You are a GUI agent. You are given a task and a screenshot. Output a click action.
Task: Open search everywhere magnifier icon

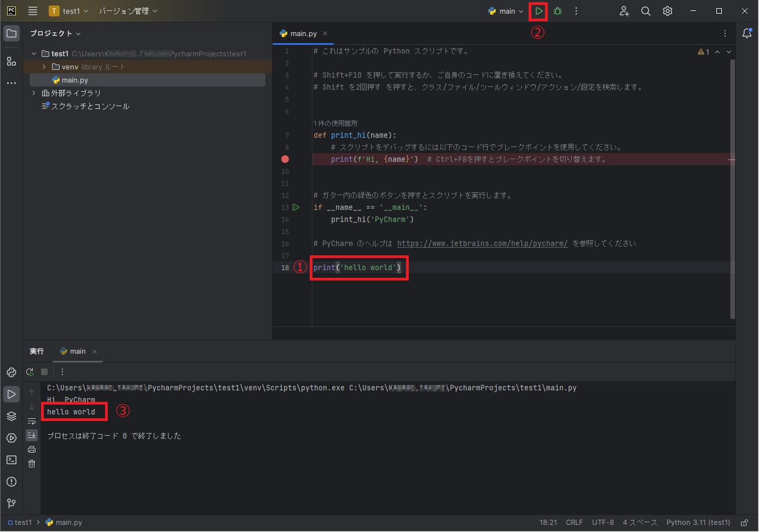click(x=646, y=11)
